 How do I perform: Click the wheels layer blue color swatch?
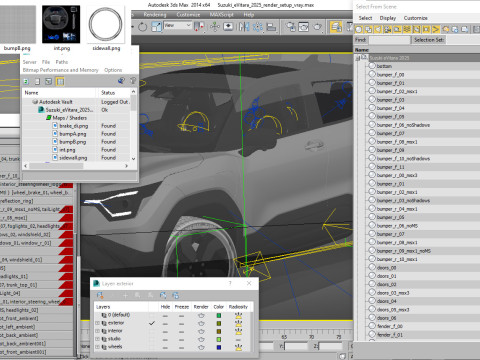click(219, 347)
